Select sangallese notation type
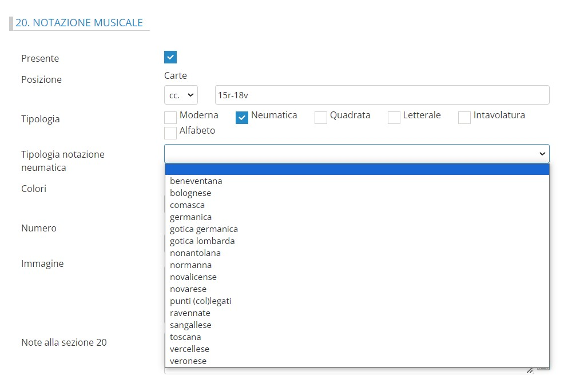 click(x=190, y=325)
